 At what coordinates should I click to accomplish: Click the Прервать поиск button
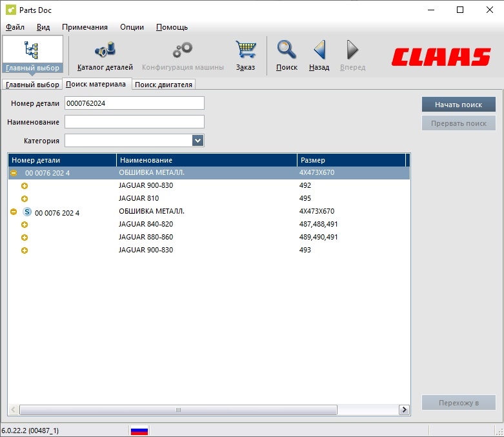click(x=459, y=123)
